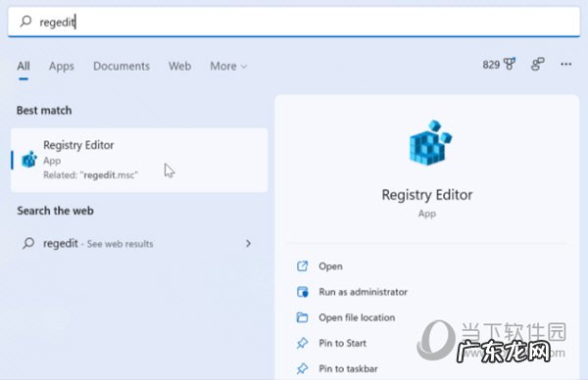
Task: Select the regedit See web results entry
Action: [x=139, y=244]
